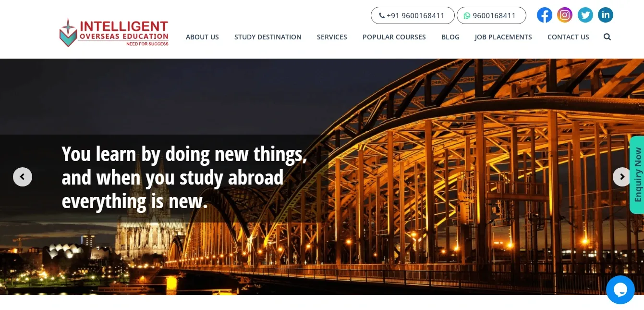This screenshot has height=310, width=644.
Task: Open the blue chat bubble widget
Action: tap(620, 290)
